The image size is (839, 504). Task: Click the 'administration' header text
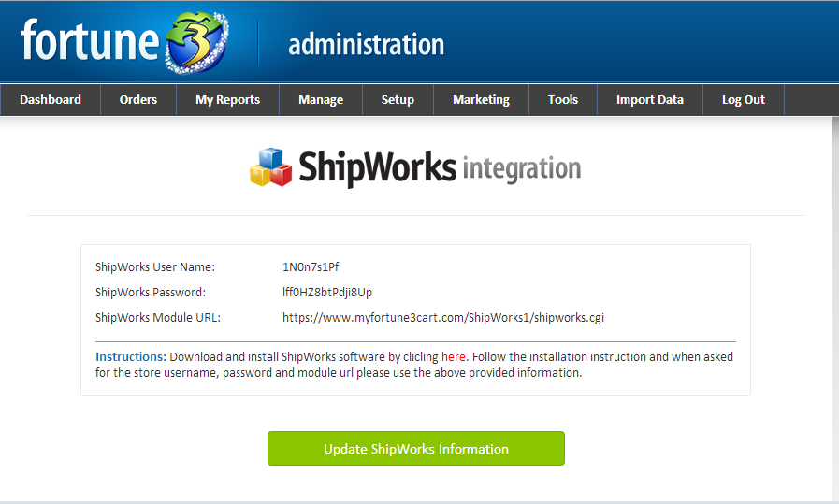(366, 44)
